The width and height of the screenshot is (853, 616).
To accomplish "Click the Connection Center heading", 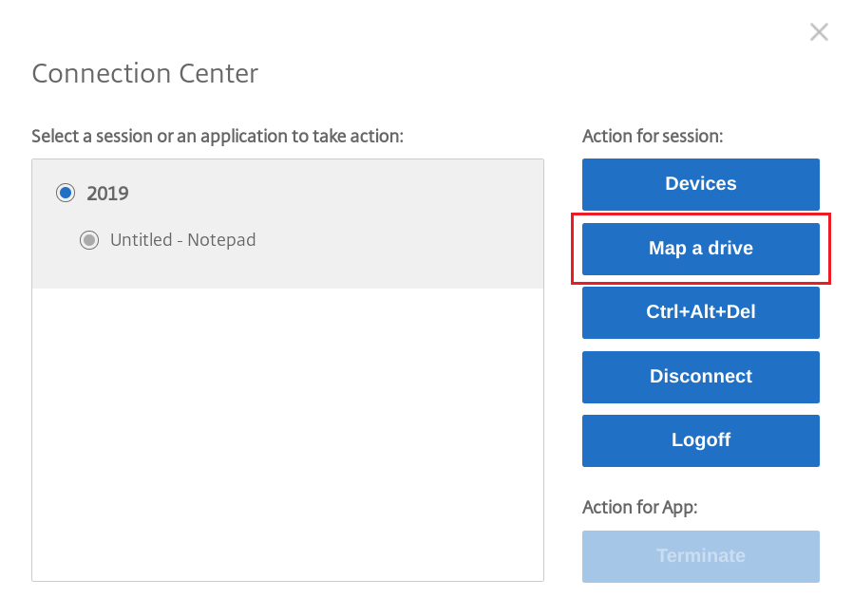I will coord(144,73).
